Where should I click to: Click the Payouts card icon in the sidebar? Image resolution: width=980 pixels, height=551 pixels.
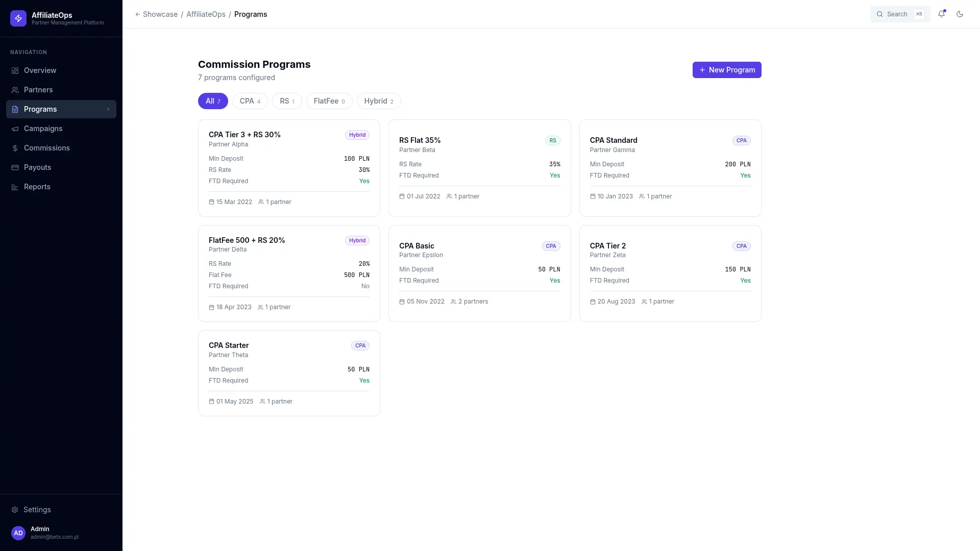[15, 167]
